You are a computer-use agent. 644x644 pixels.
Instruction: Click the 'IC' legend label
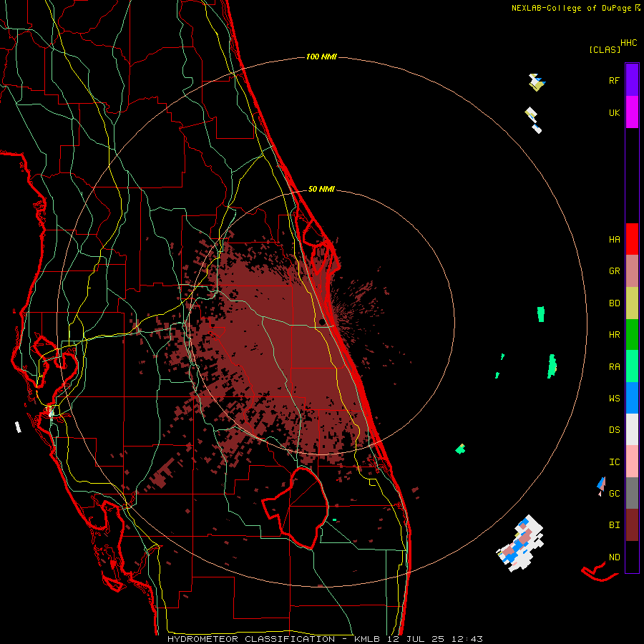614,462
